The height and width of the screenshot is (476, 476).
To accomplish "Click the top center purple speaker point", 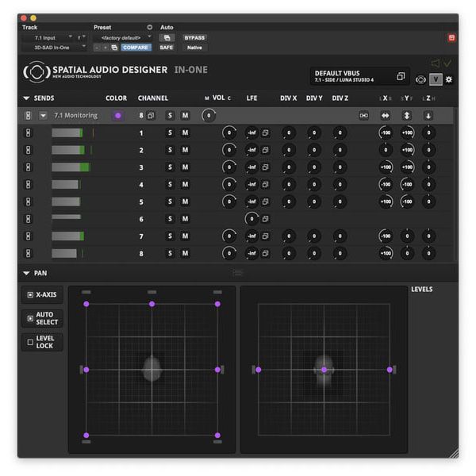I will pos(152,304).
